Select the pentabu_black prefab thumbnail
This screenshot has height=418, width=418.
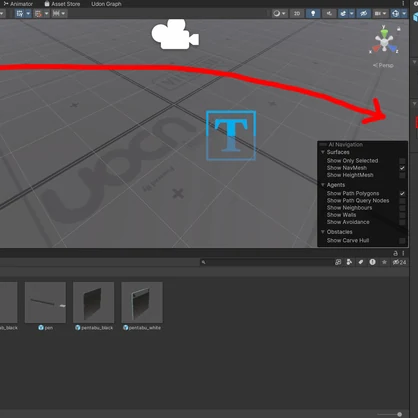tap(94, 302)
